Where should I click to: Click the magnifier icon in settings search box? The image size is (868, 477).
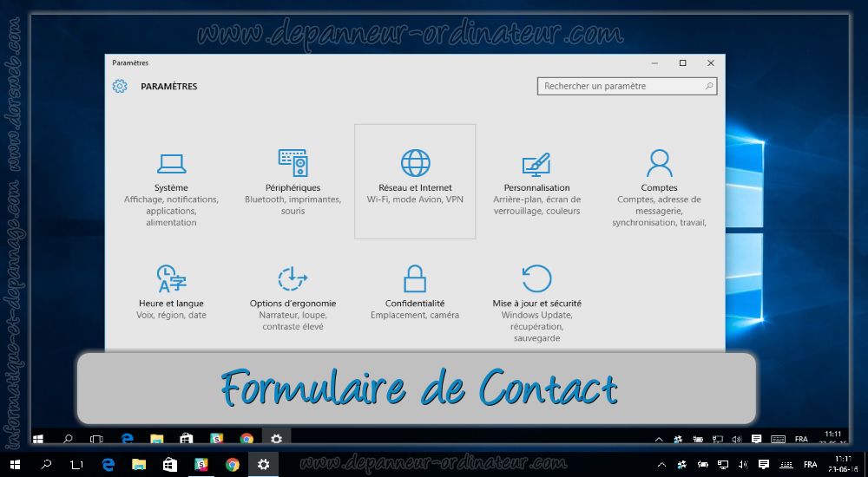(x=709, y=87)
